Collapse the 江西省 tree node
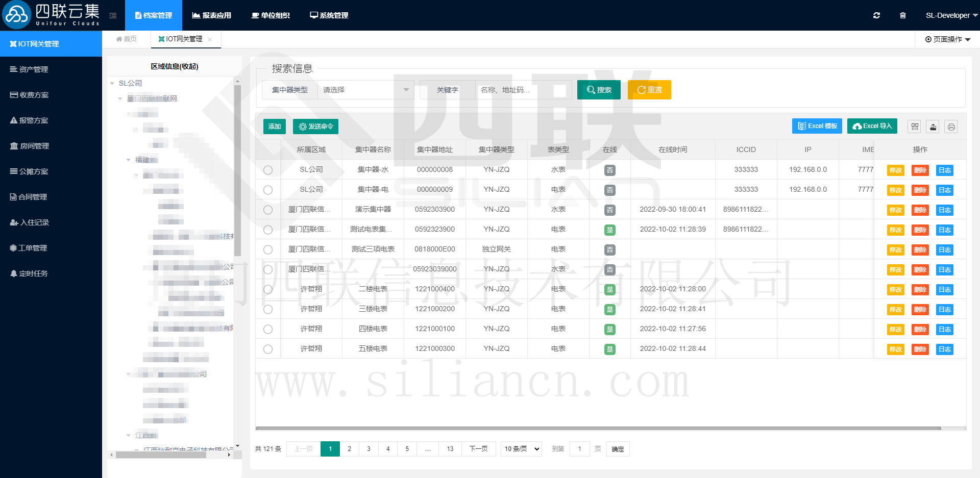The image size is (980, 478). click(129, 435)
